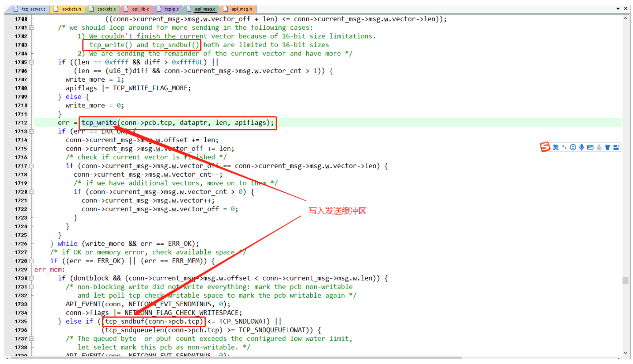Select the active api_msg.c tab
Screen dimensions: 633x364
(201, 9)
